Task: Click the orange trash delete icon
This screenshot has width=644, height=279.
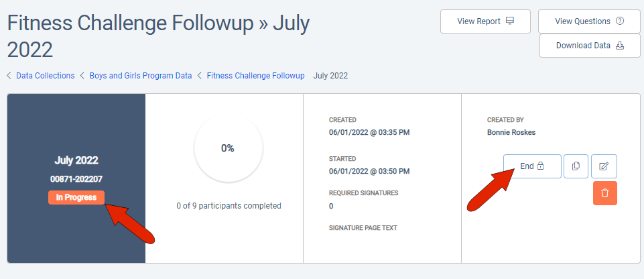Action: point(604,193)
